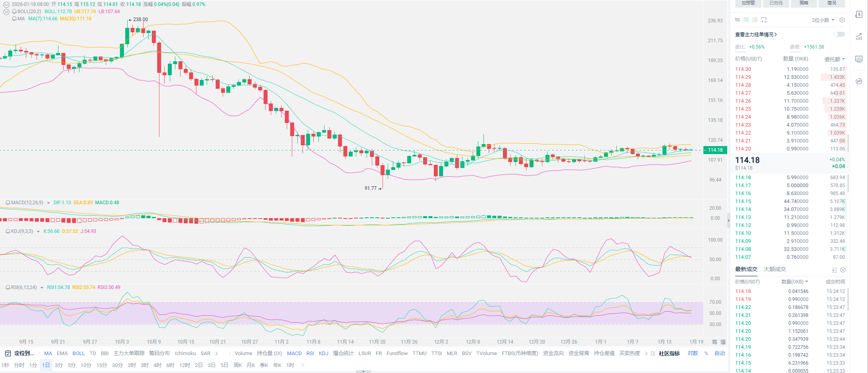The width and height of the screenshot is (868, 373).
Task: Click the 策略 button
Action: tap(804, 3)
